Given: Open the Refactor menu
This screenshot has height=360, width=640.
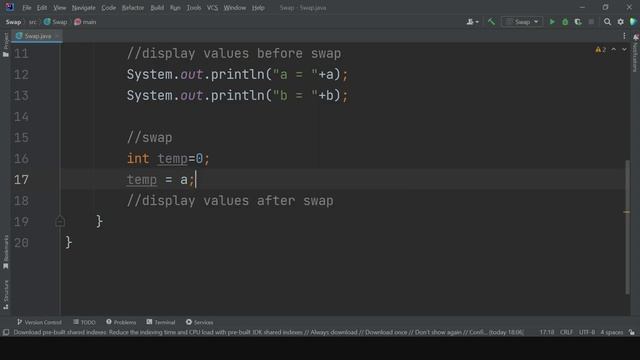Looking at the screenshot, I should pyautogui.click(x=133, y=8).
